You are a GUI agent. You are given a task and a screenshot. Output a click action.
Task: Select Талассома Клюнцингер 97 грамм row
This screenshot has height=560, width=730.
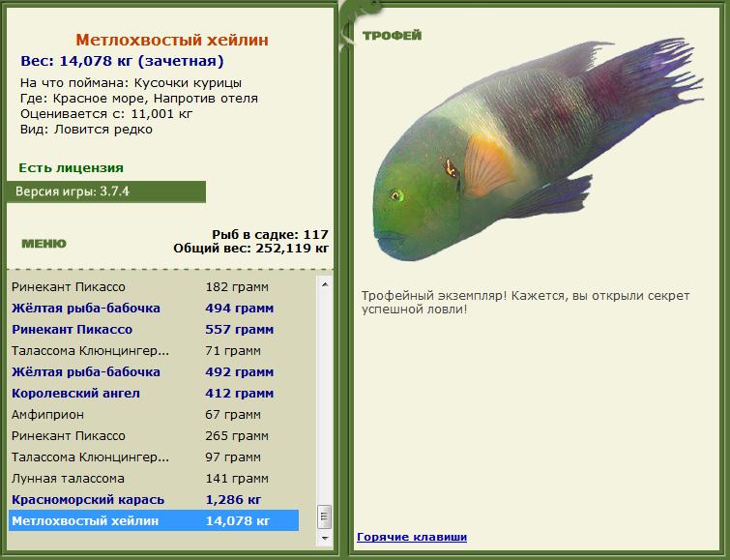[x=154, y=457]
